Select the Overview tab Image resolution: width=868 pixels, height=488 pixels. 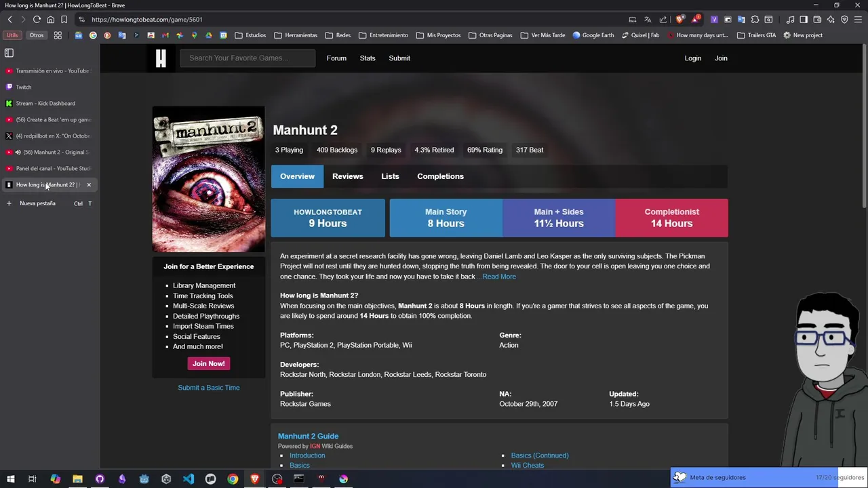[297, 176]
